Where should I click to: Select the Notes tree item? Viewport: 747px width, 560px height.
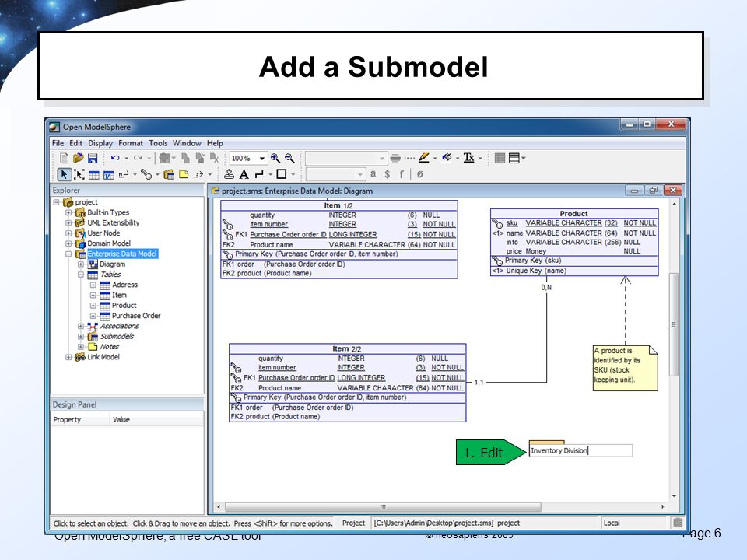pos(110,347)
